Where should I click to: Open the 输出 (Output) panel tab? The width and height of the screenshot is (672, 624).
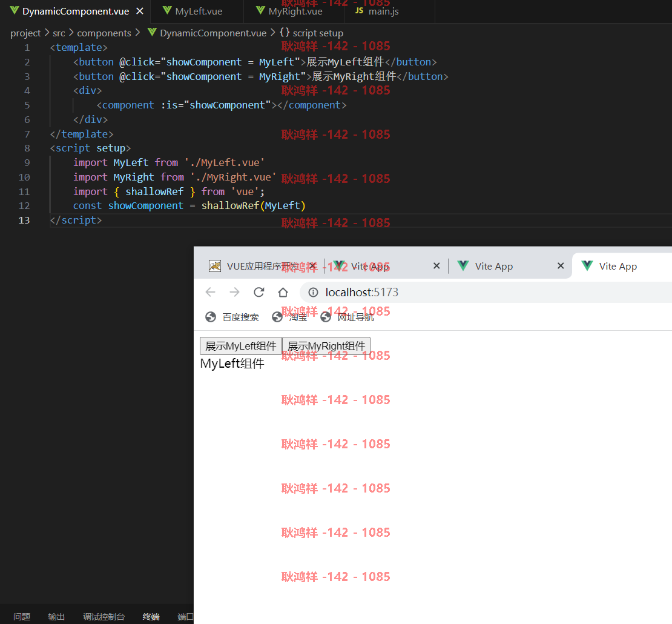coord(56,617)
